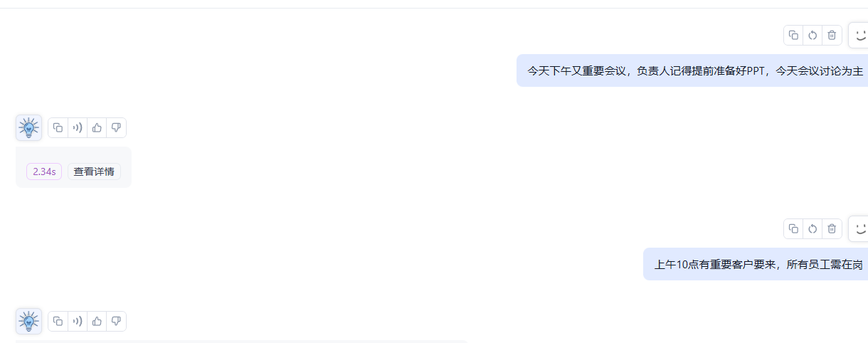Click the smiley user avatar beside PPT message

(859, 35)
